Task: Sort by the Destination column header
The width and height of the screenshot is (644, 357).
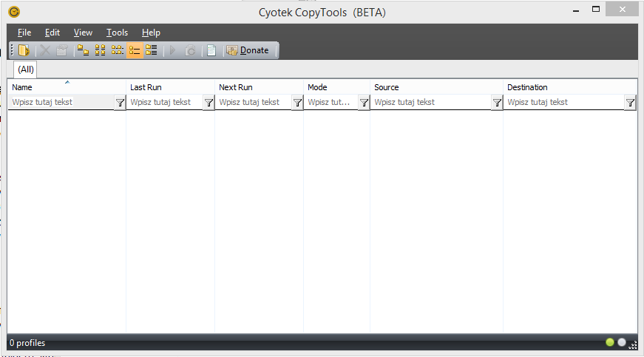Action: pyautogui.click(x=569, y=87)
